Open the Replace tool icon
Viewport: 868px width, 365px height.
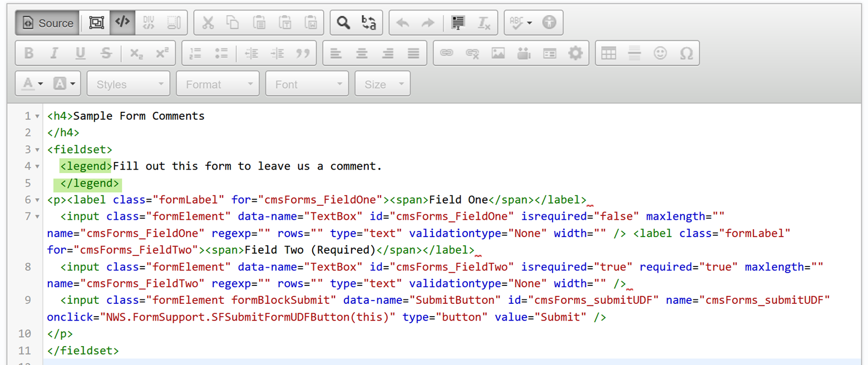click(x=369, y=23)
